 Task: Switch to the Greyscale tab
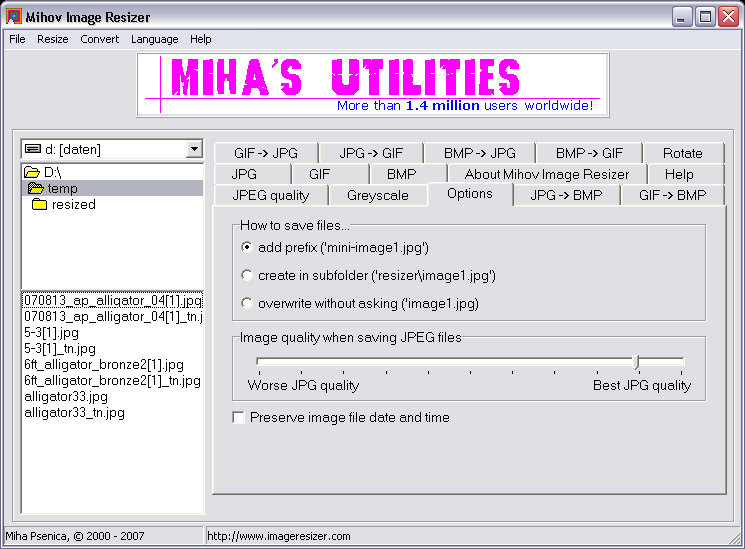(x=378, y=195)
